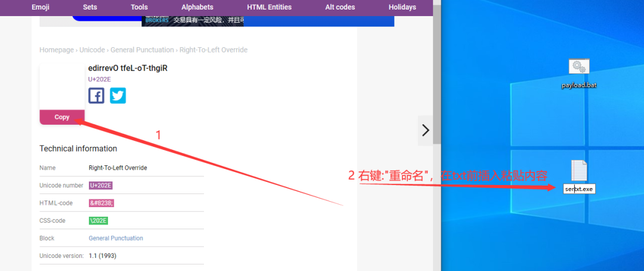The width and height of the screenshot is (644, 271).
Task: Copy the Right-To-Left Override character
Action: 62,117
